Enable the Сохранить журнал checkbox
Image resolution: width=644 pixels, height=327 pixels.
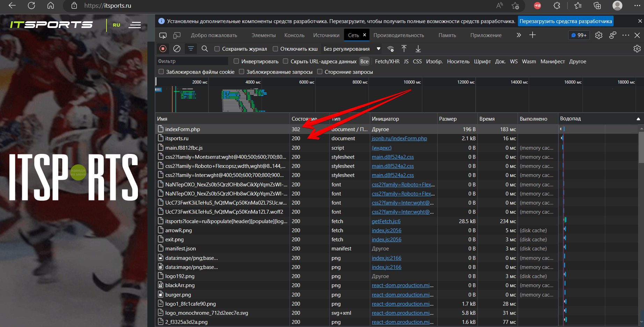(x=217, y=49)
